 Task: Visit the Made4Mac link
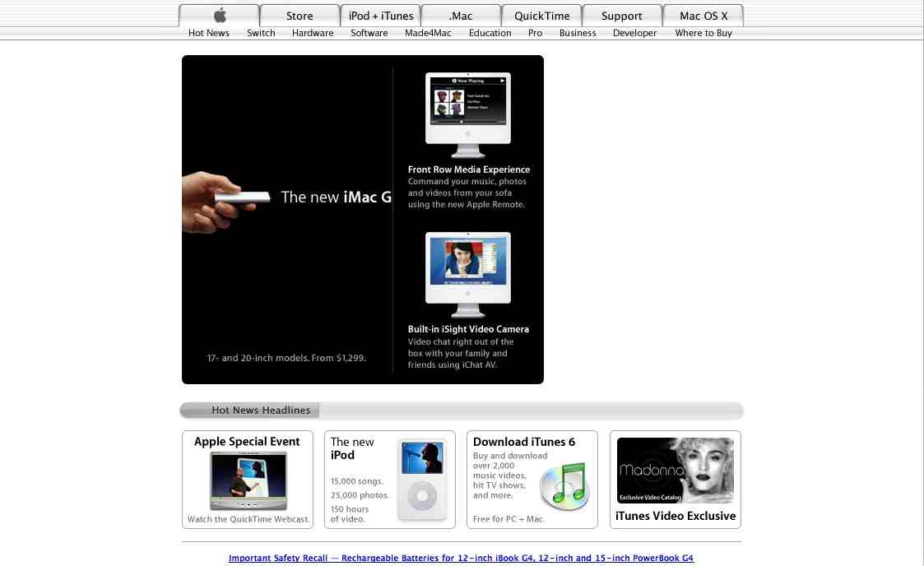(x=428, y=33)
